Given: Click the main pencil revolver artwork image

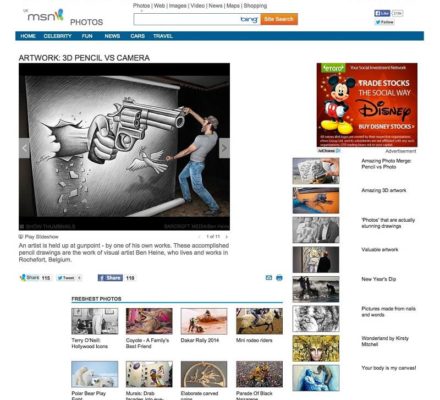Looking at the screenshot, I should [124, 147].
